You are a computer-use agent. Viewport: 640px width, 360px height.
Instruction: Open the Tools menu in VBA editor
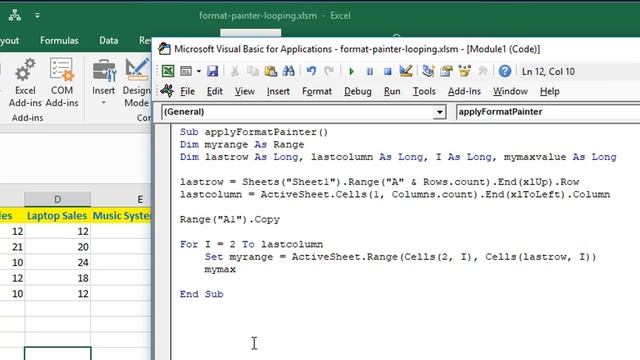[x=424, y=91]
